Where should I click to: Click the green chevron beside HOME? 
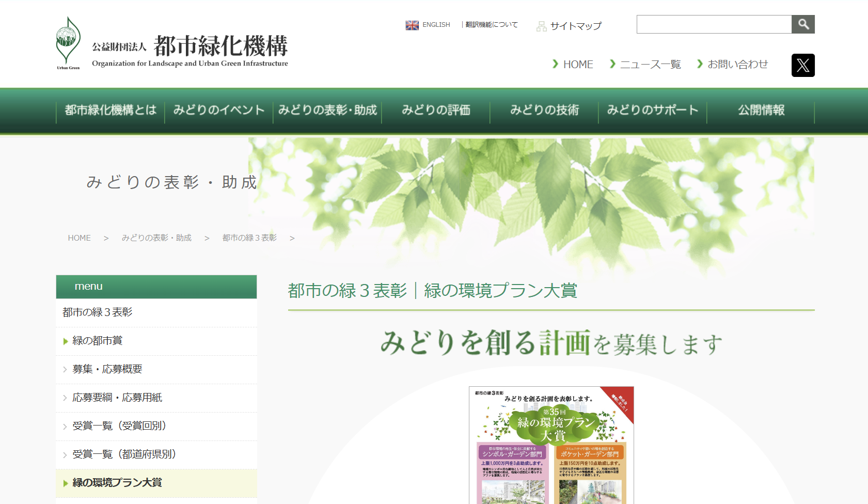point(556,64)
